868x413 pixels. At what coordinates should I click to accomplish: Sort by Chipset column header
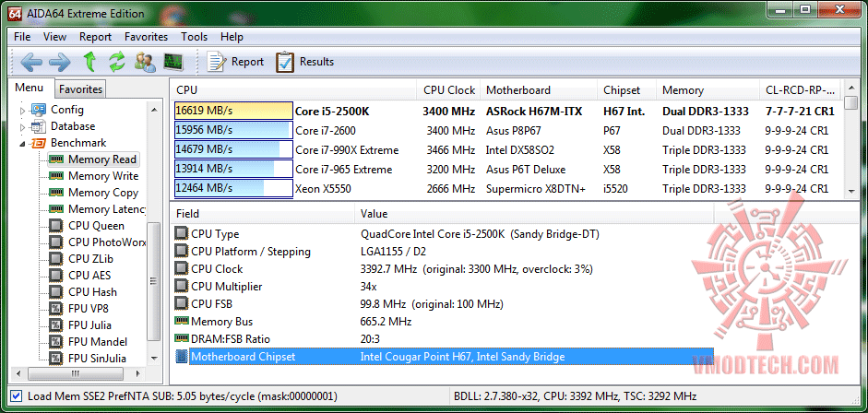coord(626,90)
